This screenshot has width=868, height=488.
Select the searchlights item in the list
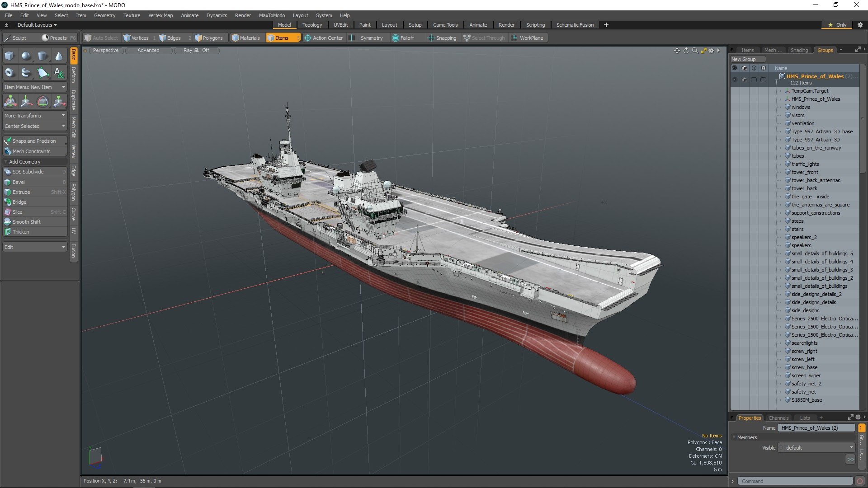[804, 343]
